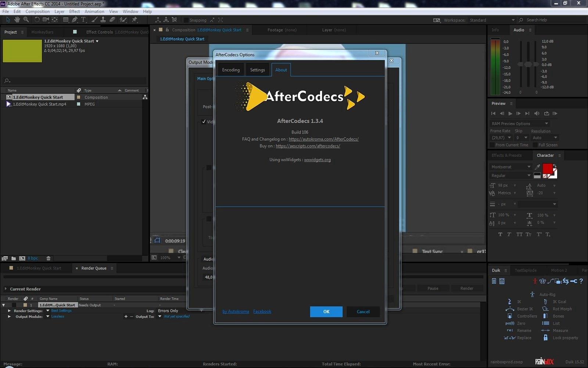Open RAM Preview Options dropdown

[x=520, y=124]
